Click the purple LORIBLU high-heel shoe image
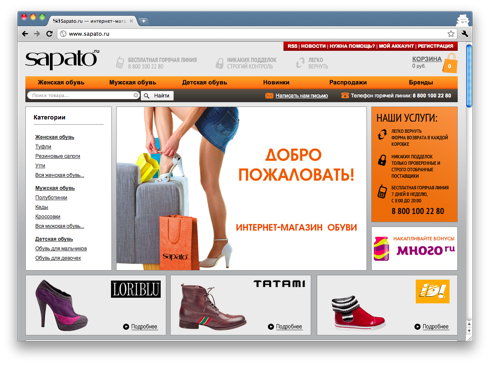 pos(61,306)
